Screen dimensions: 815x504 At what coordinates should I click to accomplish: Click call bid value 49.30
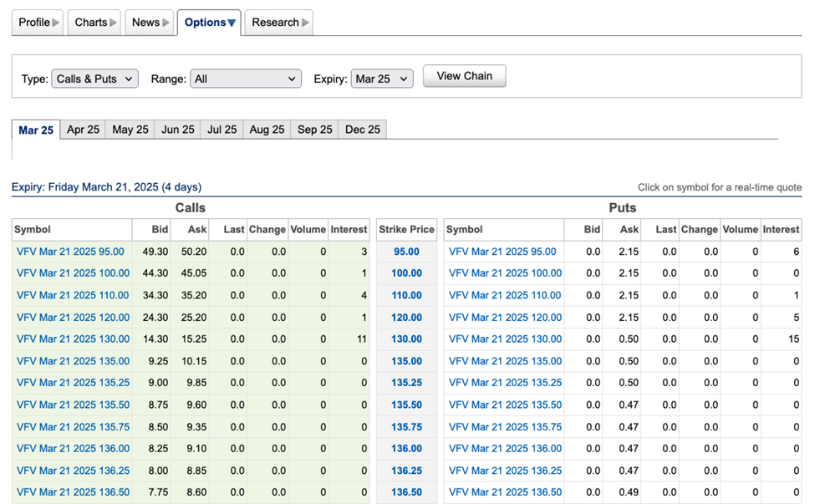click(155, 252)
